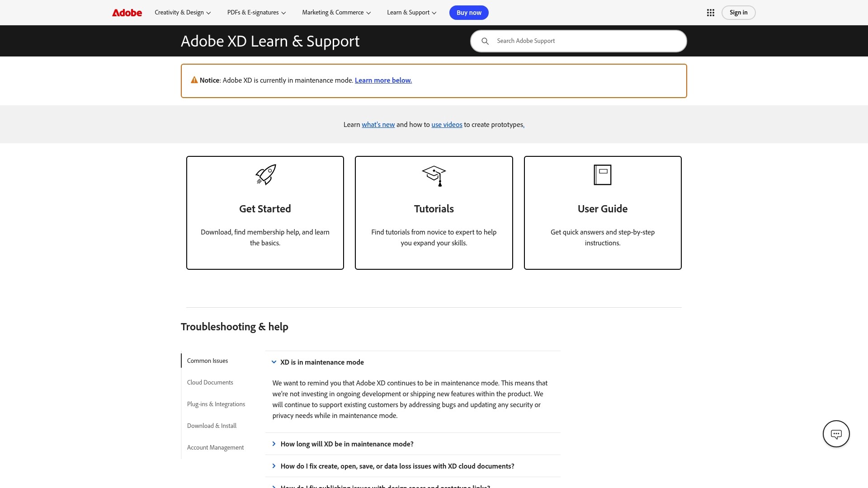Open the 'use videos' link
The image size is (868, 488).
(x=447, y=125)
